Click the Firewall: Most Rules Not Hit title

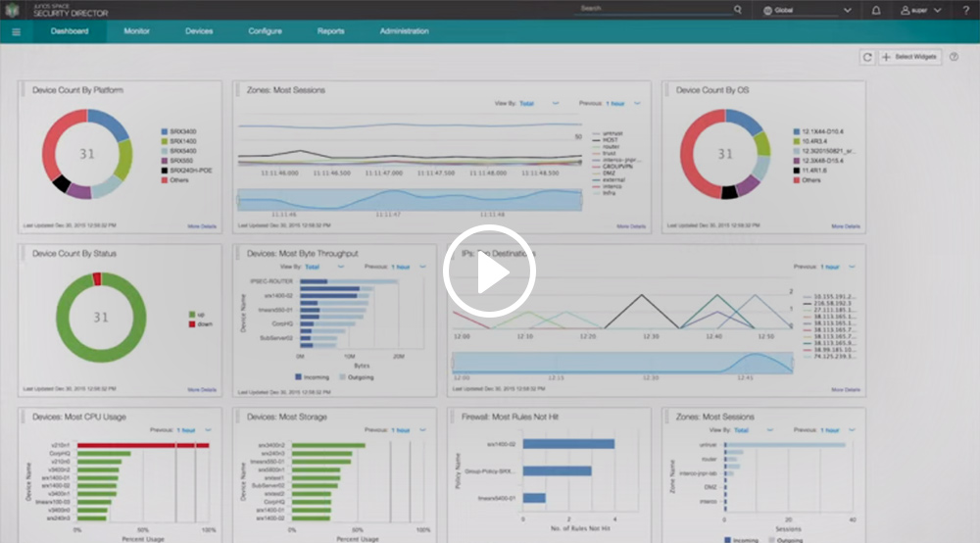[x=510, y=417]
